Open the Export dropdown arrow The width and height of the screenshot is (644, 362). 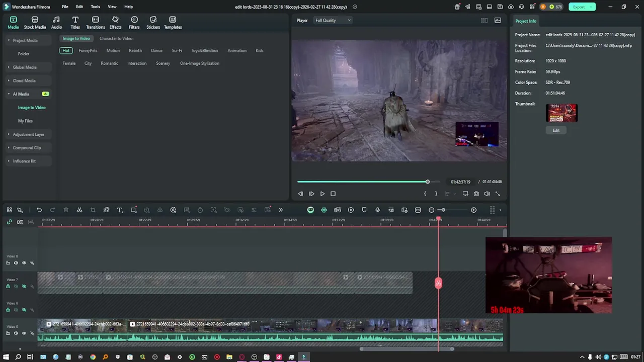pyautogui.click(x=592, y=7)
